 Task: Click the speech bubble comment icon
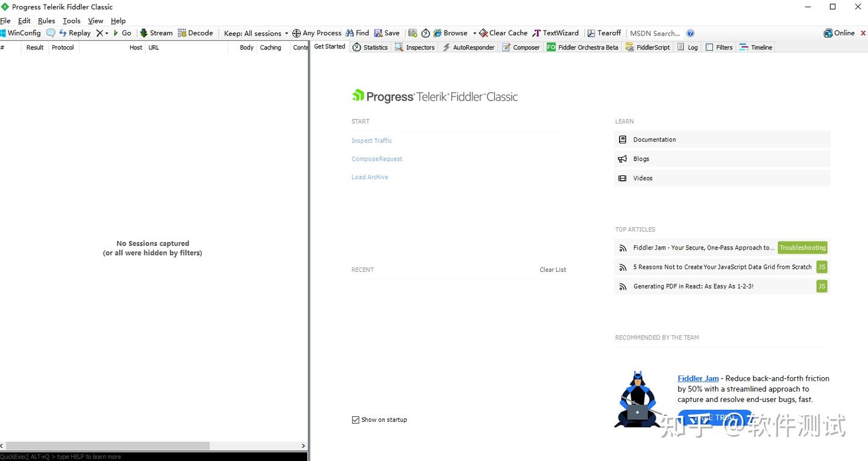pos(51,33)
